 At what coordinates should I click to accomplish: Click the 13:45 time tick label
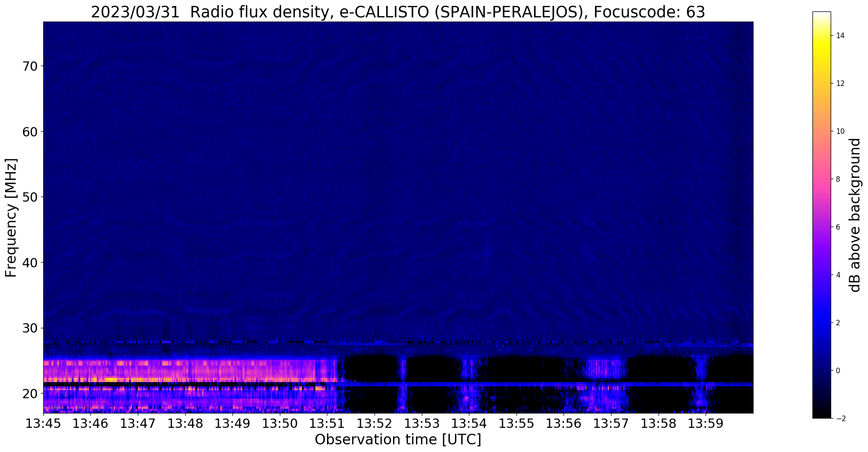[43, 424]
